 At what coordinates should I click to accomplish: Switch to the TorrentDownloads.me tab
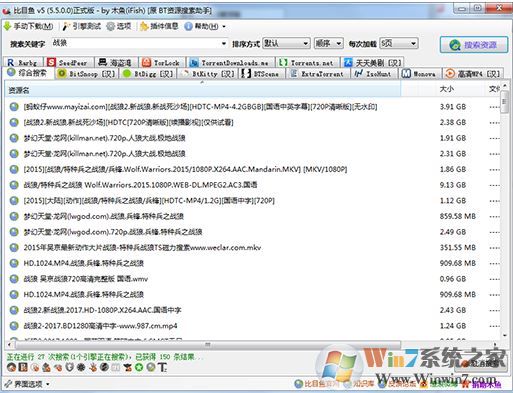coord(230,62)
